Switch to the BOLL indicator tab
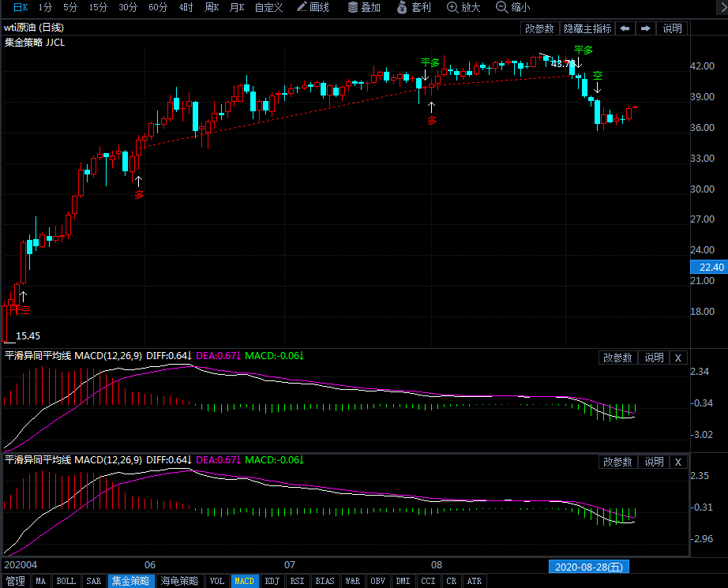 coord(66,581)
